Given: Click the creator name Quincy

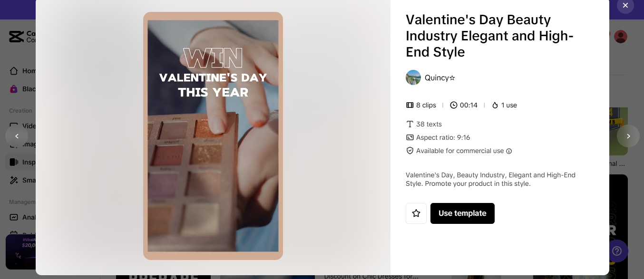Looking at the screenshot, I should pos(439,78).
